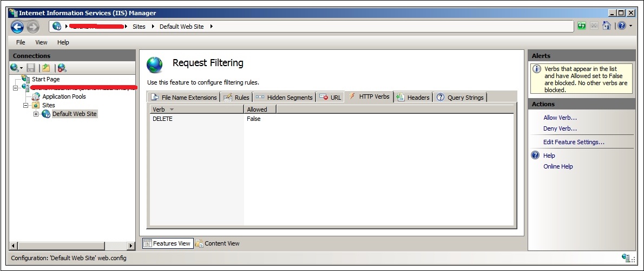Select the Sites node
The image size is (644, 271).
click(49, 105)
